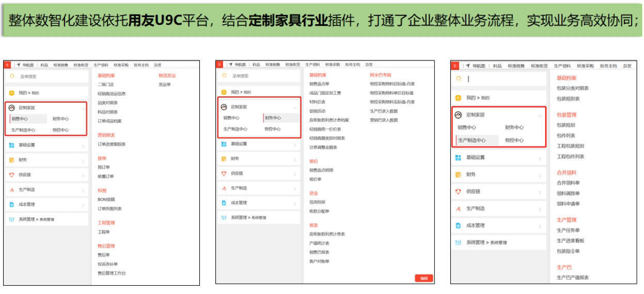The width and height of the screenshot is (644, 294).
Task: Click the red hamburger menu icon in left screenshot
Action: click(8, 65)
